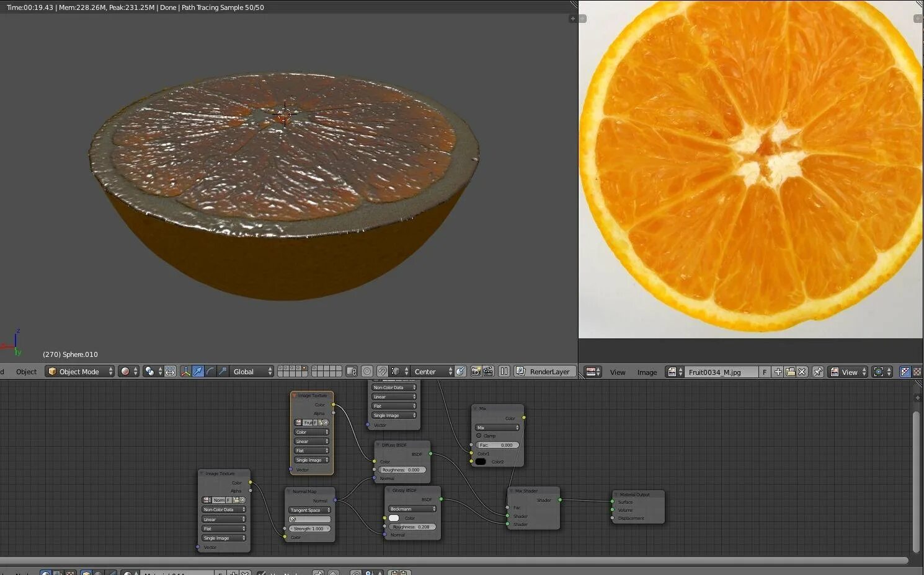924x575 pixels.
Task: Add a new image with the plus icon
Action: (778, 372)
